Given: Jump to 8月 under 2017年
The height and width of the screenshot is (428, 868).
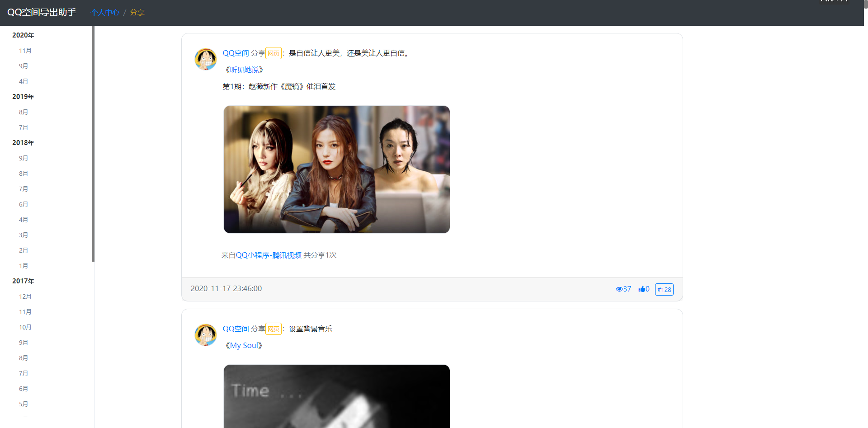Looking at the screenshot, I should [24, 358].
